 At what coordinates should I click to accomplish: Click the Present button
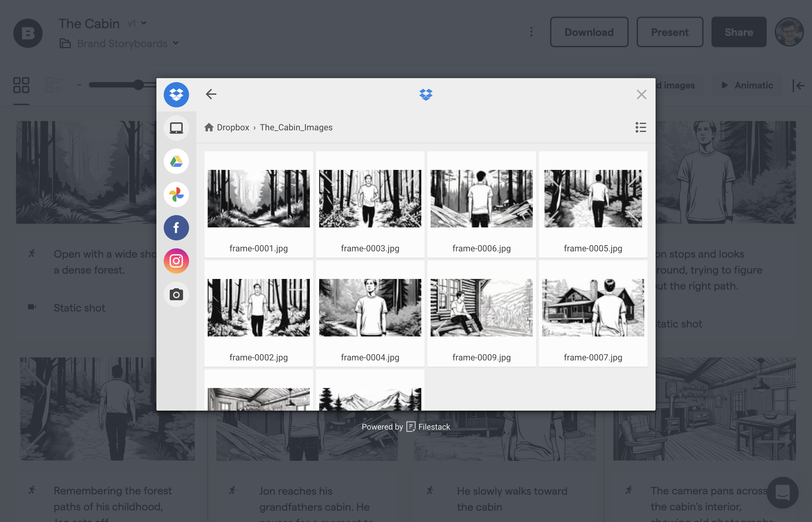click(x=670, y=32)
